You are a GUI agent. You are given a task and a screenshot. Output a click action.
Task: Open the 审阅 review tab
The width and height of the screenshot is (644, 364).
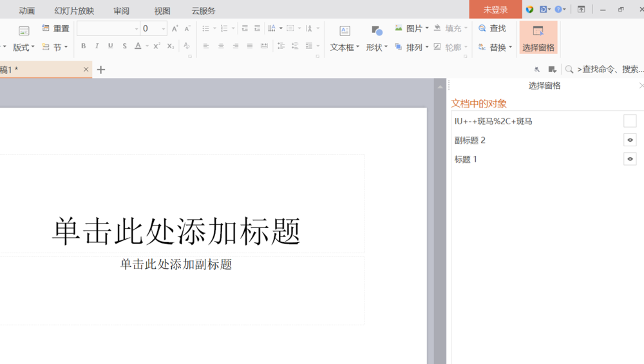coord(121,11)
